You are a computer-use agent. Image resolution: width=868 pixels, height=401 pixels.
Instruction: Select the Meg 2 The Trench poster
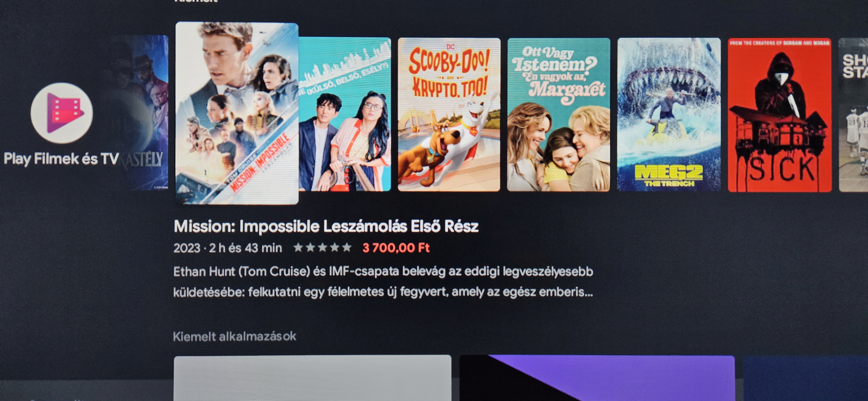[669, 115]
